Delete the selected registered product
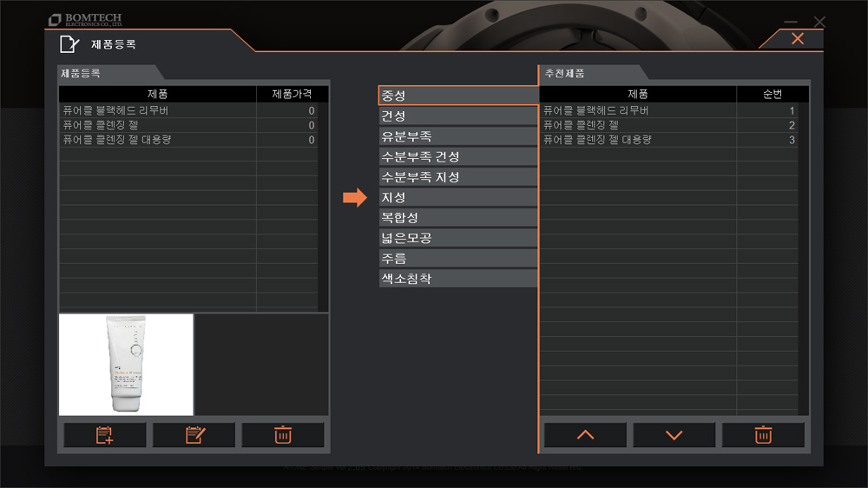 coord(283,435)
